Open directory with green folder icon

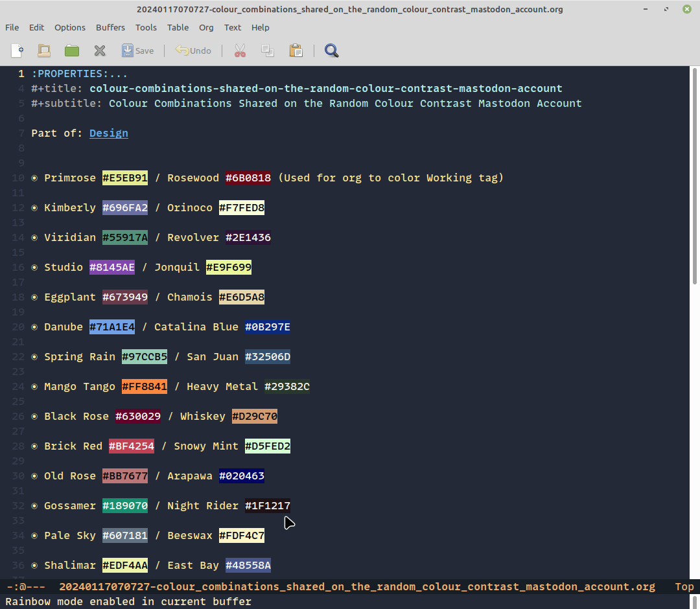coord(72,51)
